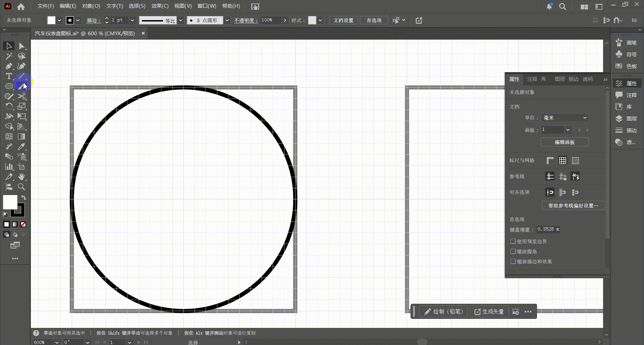Select the Eyedropper tool

[x=22, y=147]
